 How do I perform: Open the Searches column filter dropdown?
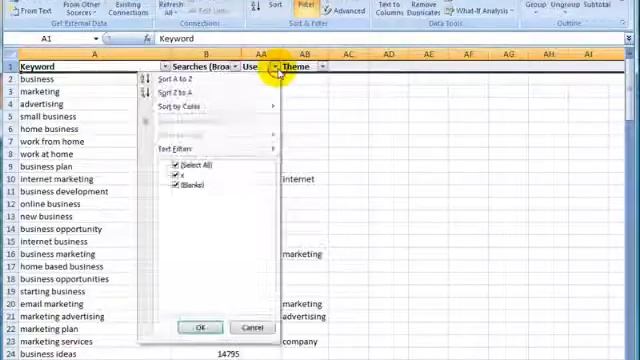coord(236,67)
